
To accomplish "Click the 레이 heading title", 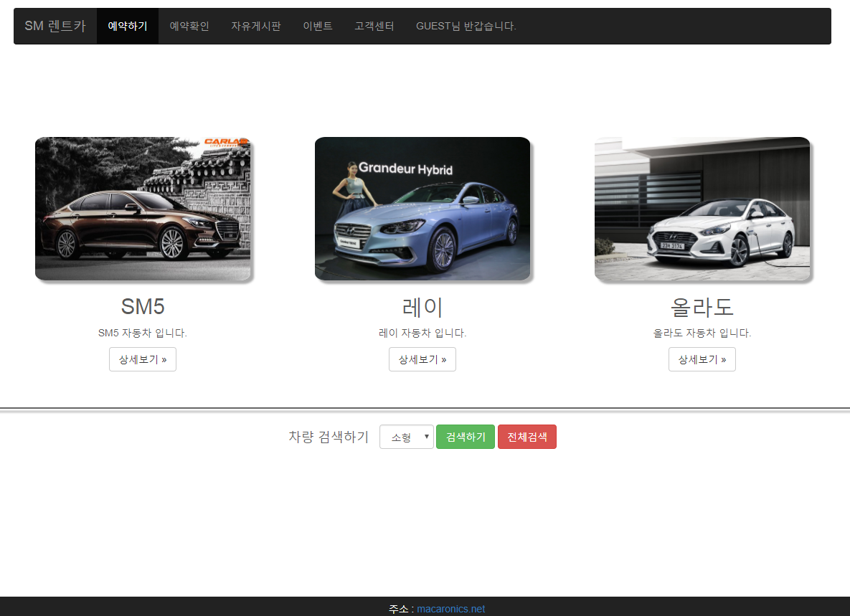I will click(422, 307).
